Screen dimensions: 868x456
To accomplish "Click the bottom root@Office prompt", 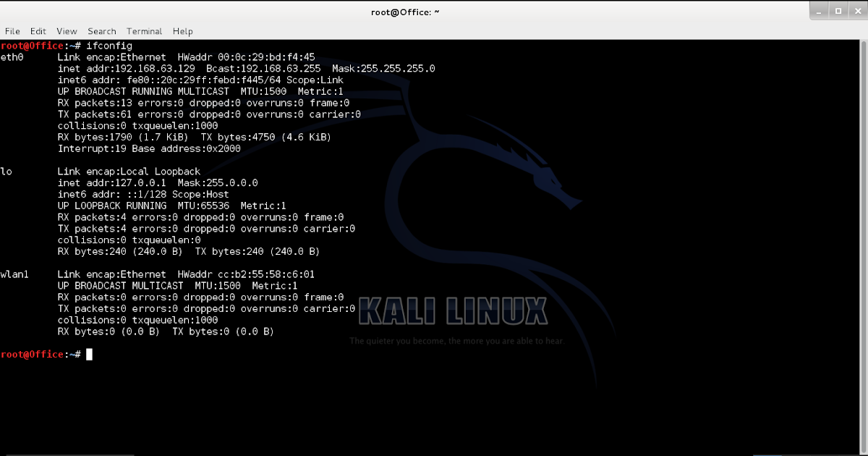I will click(41, 355).
